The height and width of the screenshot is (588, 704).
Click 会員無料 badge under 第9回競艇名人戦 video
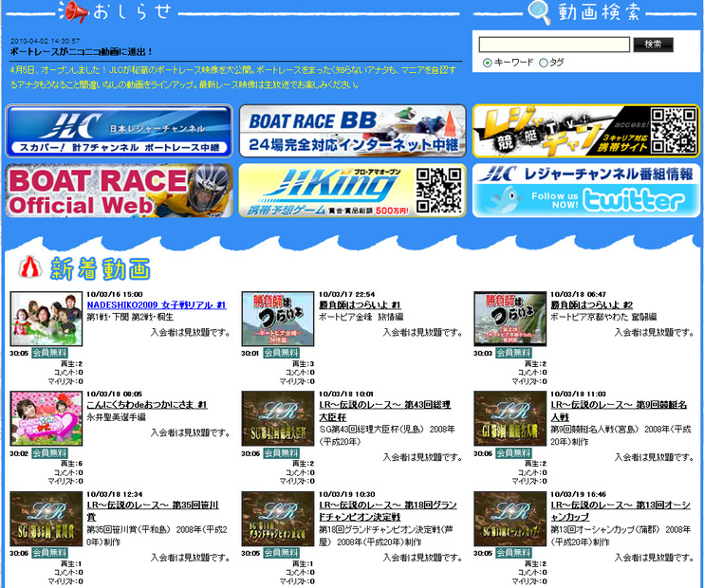(513, 453)
